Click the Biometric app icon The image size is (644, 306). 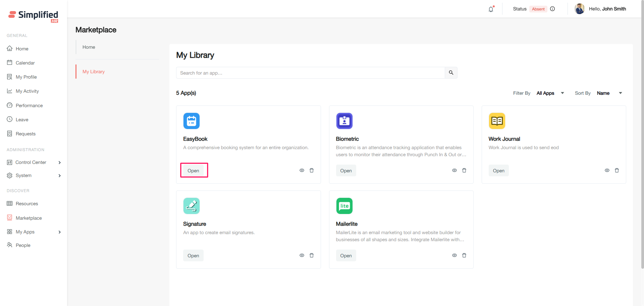click(344, 121)
